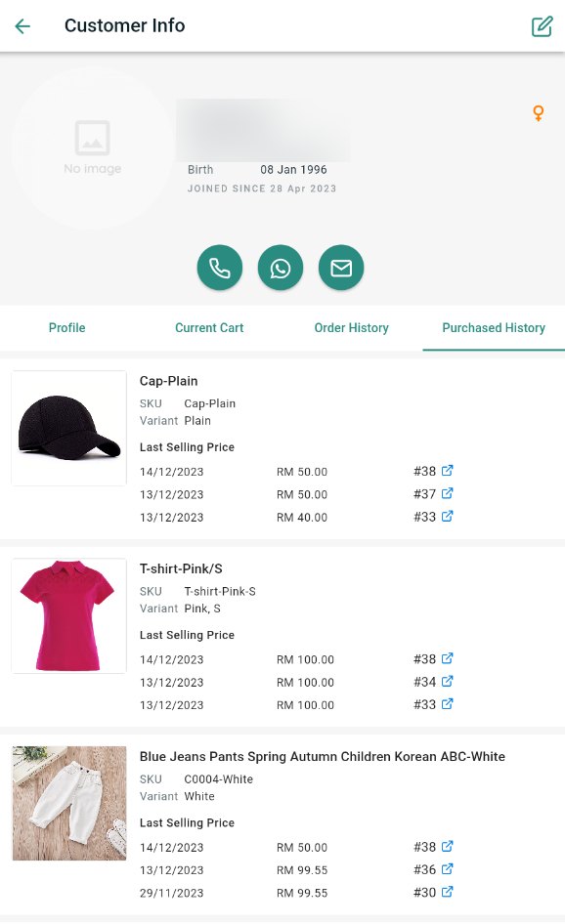The height and width of the screenshot is (924, 565).
Task: Click the No image profile placeholder
Action: pyautogui.click(x=93, y=147)
